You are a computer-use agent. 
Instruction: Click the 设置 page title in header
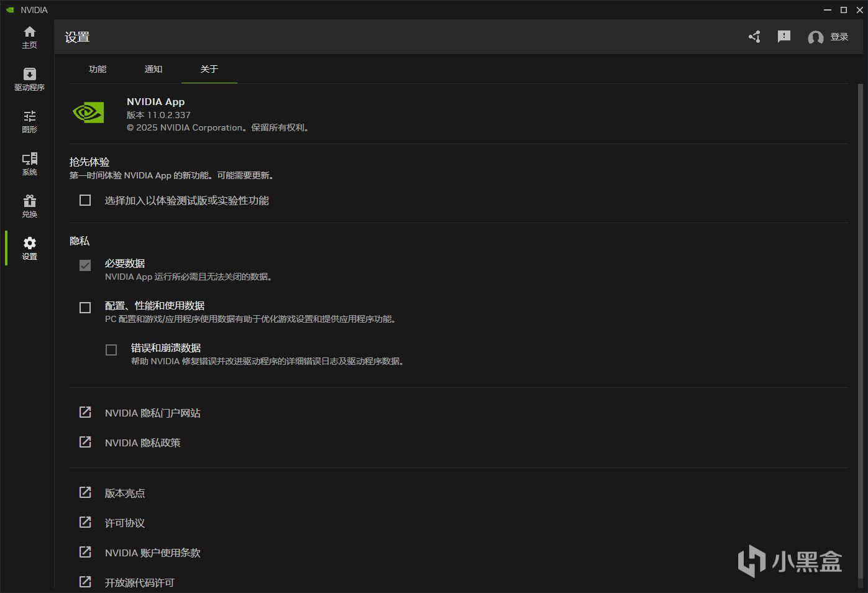coord(77,37)
